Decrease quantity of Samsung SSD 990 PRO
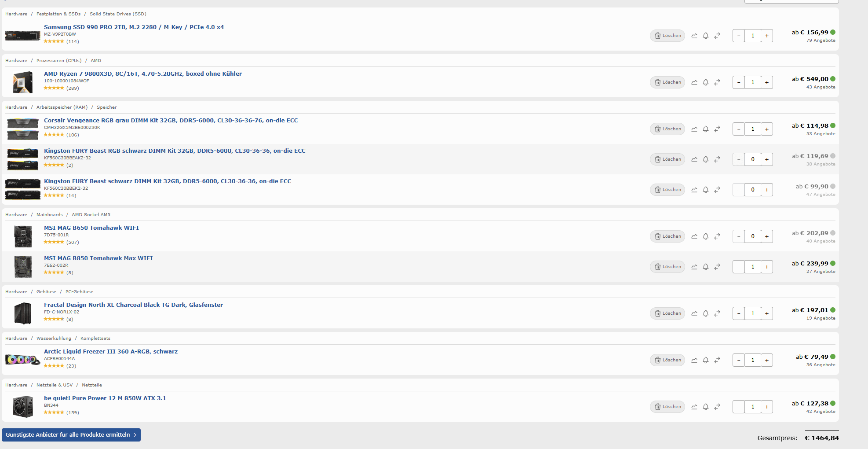The height and width of the screenshot is (449, 868). pyautogui.click(x=739, y=36)
